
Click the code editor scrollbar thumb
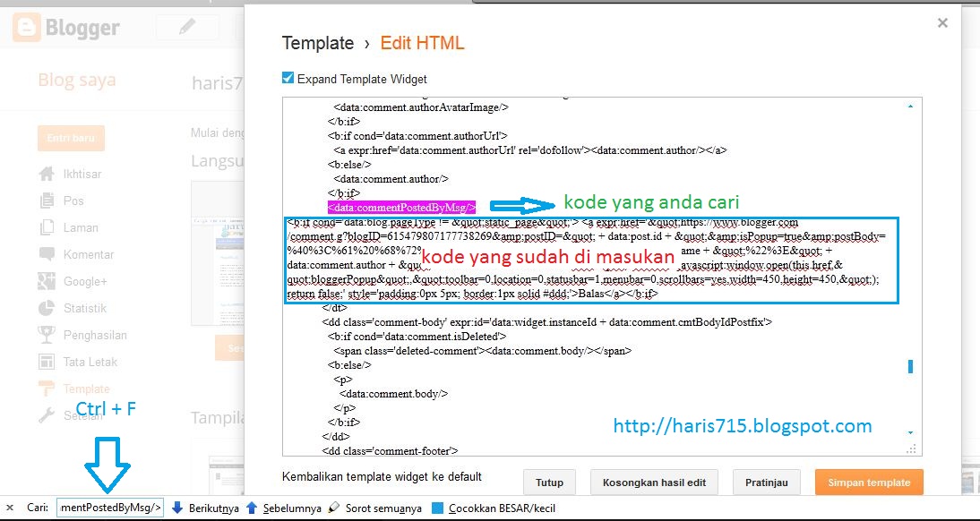(x=911, y=366)
